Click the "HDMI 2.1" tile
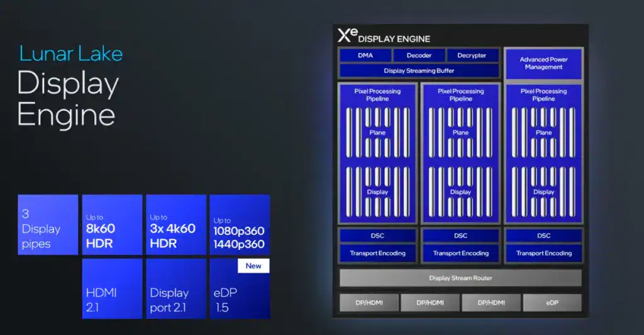This screenshot has height=335, width=644. [112, 288]
